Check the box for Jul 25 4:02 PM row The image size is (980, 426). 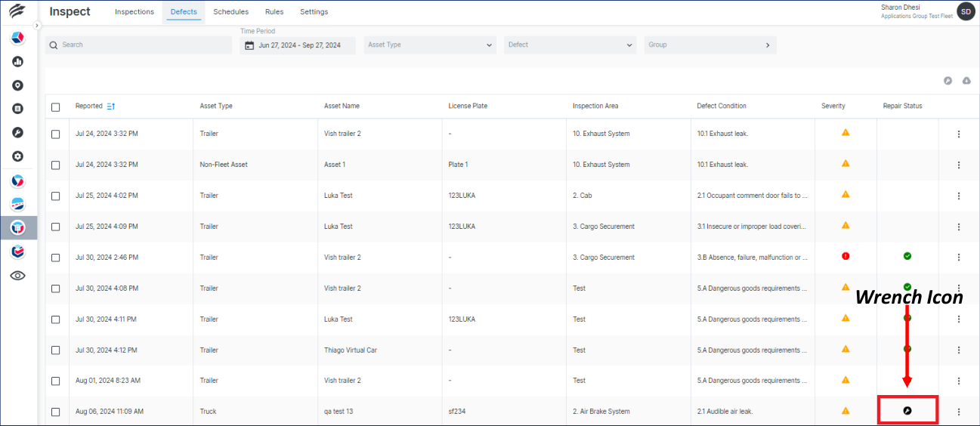pos(56,196)
